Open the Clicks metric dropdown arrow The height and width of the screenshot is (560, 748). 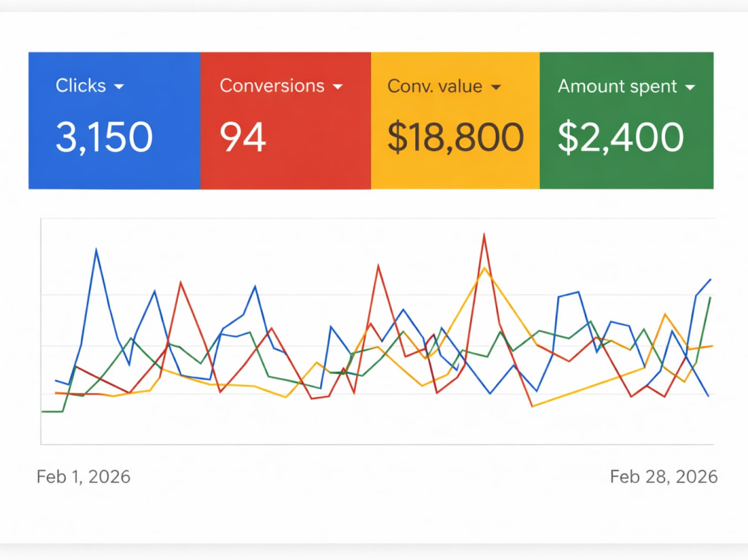coord(119,87)
